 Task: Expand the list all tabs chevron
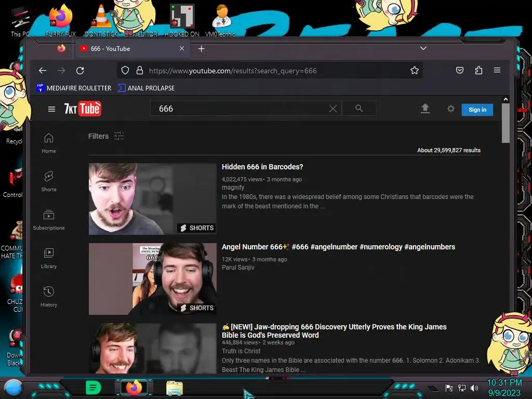coord(423,48)
